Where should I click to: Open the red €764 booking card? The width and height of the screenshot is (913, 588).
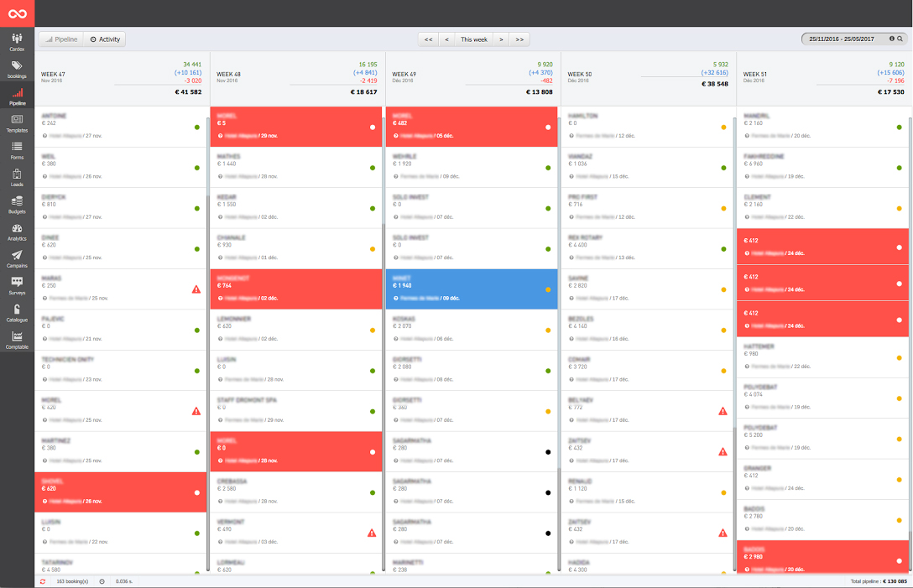(x=295, y=289)
